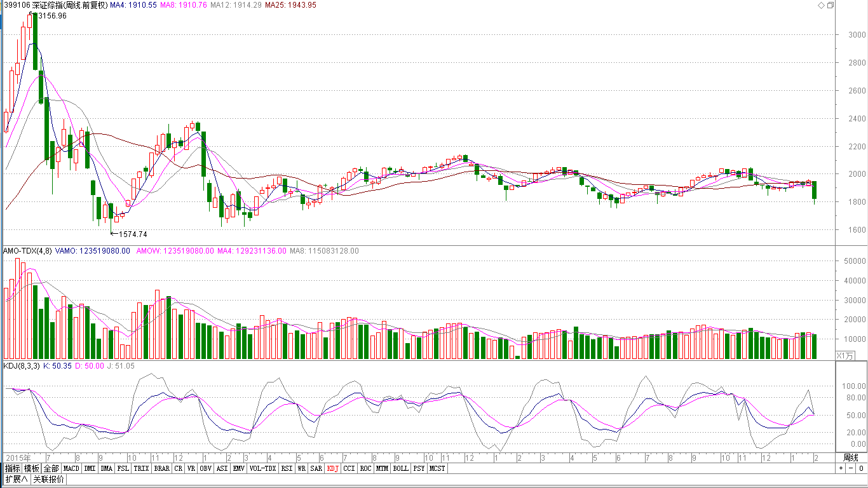Switch indicator to ASI
The image size is (868, 488).
tap(222, 468)
